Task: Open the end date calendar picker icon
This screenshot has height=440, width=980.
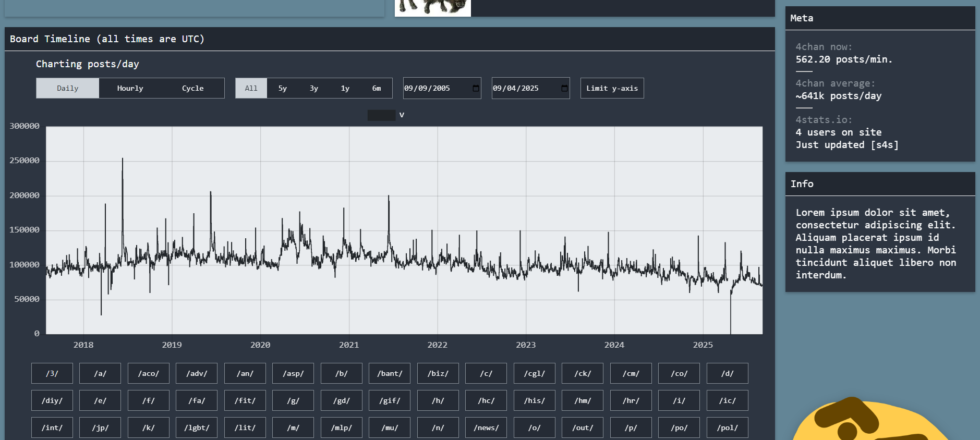Action: click(x=564, y=88)
